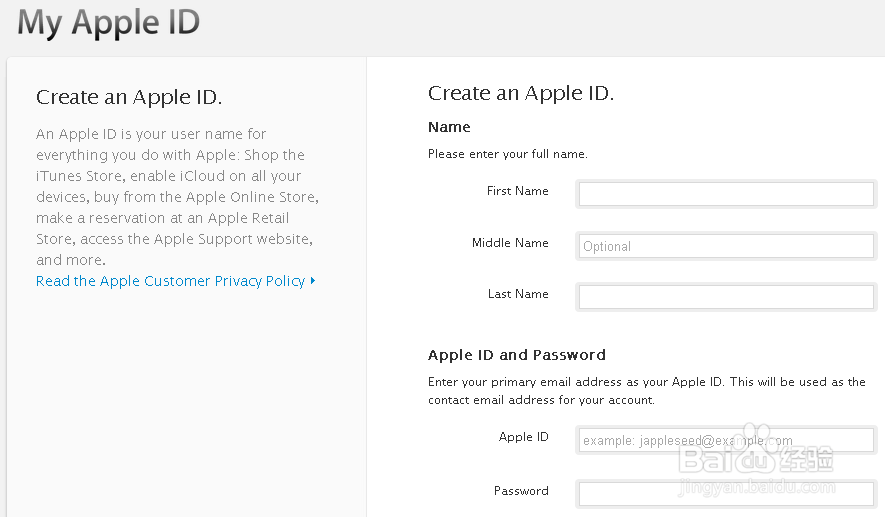Click the Password field label

point(521,491)
